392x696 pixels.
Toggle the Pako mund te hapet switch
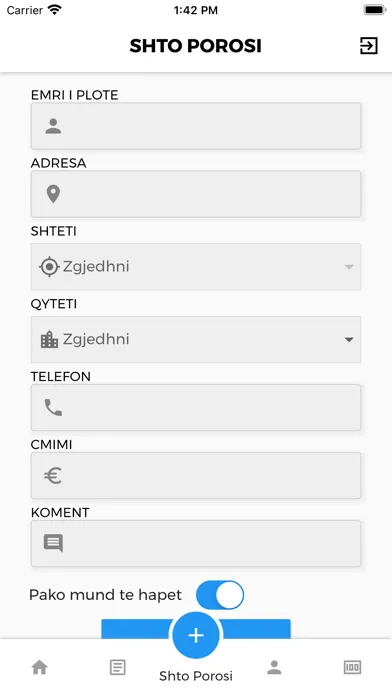[x=220, y=595]
